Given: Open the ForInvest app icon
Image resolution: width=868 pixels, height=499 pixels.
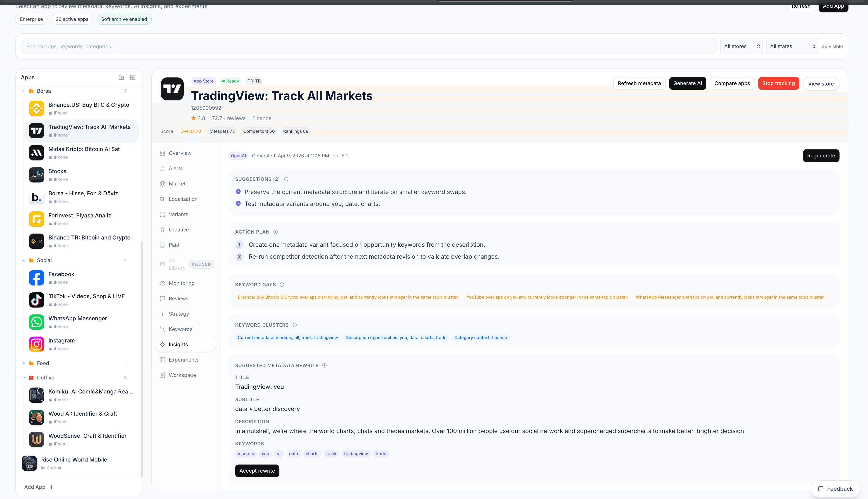Looking at the screenshot, I should [36, 219].
